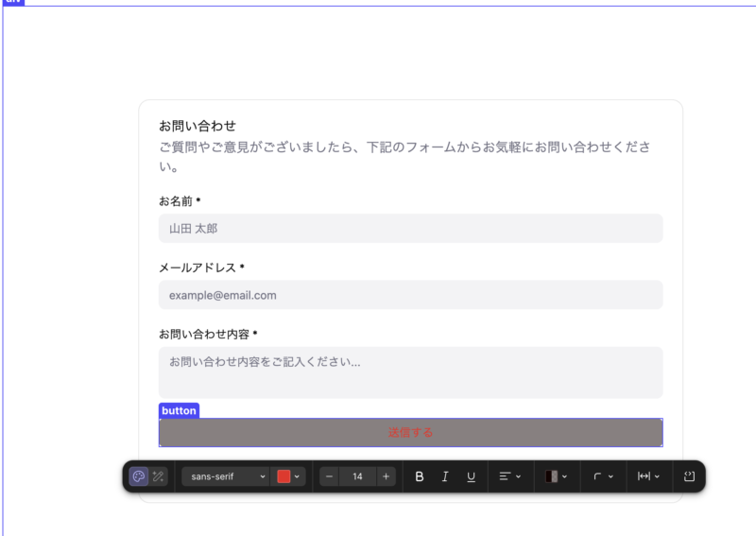Screen dimensions: 756x536
Task: Toggle italic text formatting
Action: coord(445,476)
